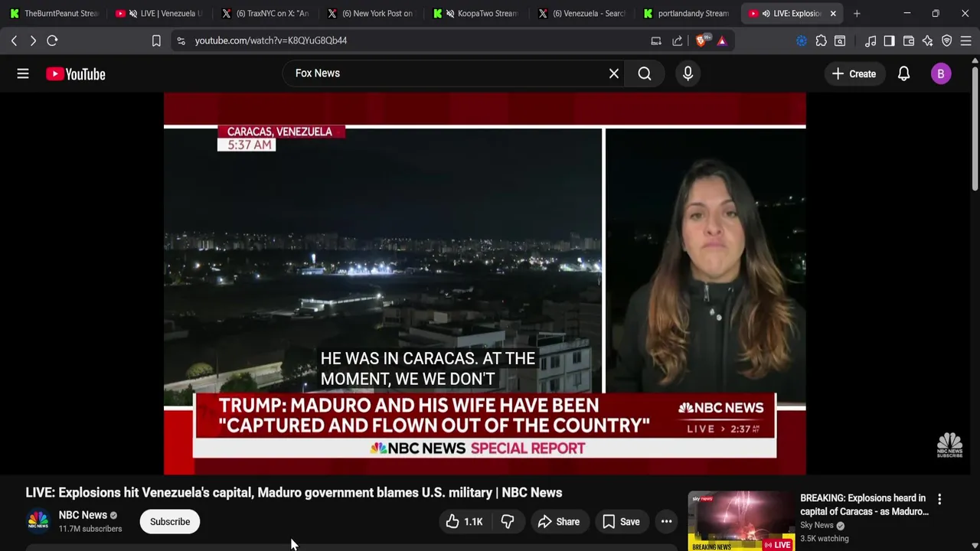Open the browser main menu
This screenshot has height=551, width=980.
click(x=966, y=41)
